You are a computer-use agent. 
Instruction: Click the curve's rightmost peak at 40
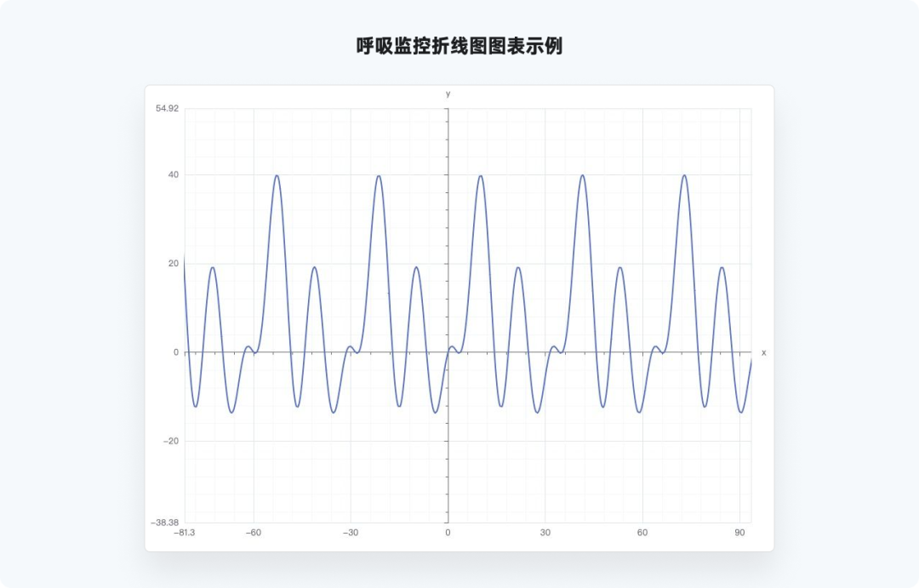click(x=684, y=175)
